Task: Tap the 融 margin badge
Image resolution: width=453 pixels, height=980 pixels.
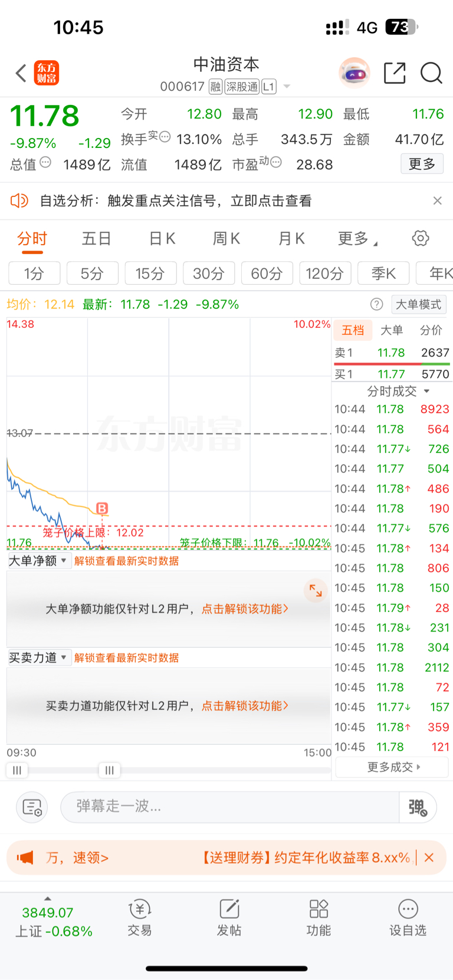Action: tap(216, 87)
